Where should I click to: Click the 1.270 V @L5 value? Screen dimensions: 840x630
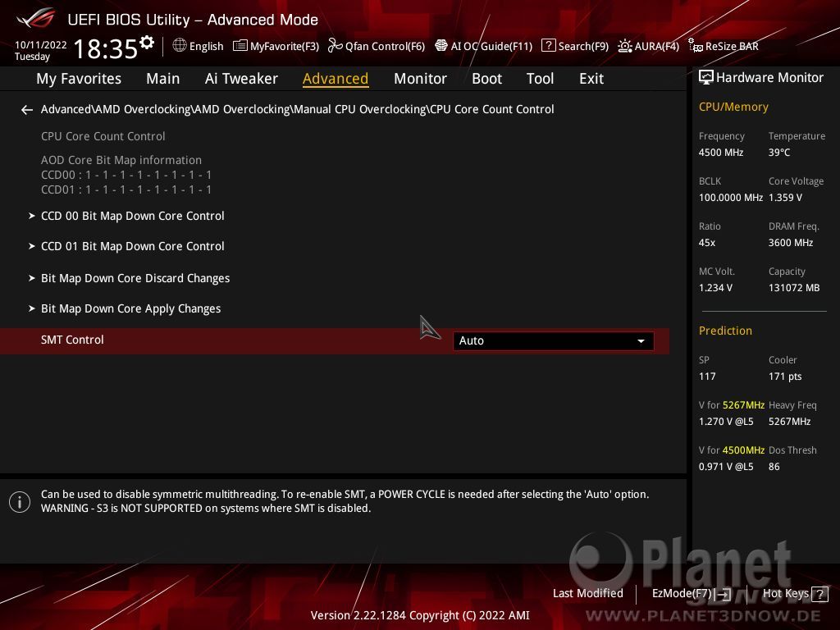[726, 422]
